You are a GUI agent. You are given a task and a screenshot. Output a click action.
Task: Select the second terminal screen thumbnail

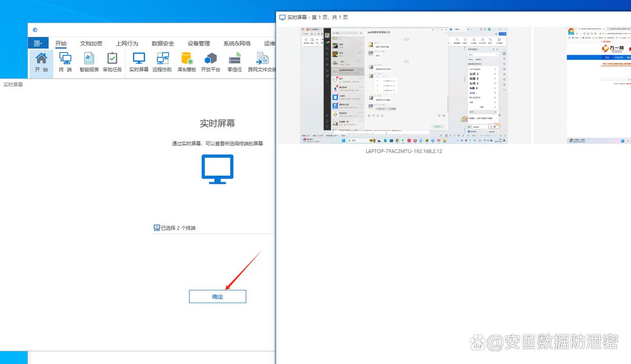599,85
